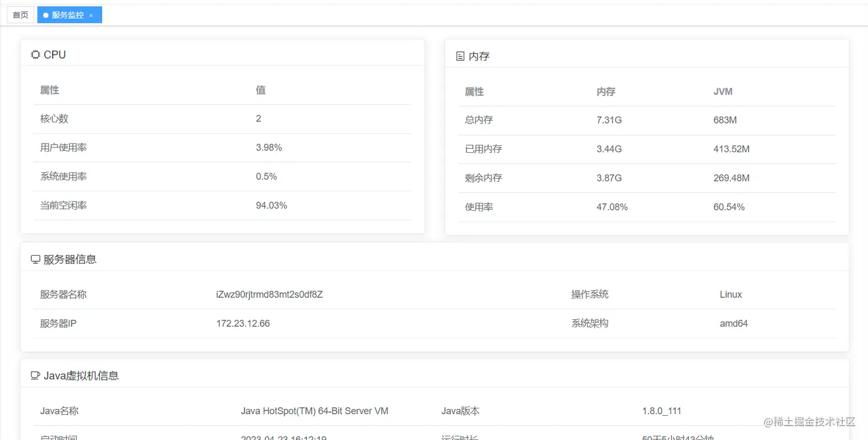Screen dimensions: 868x440
Task: Click the 属性 column header in the CPU table
Action: 49,90
